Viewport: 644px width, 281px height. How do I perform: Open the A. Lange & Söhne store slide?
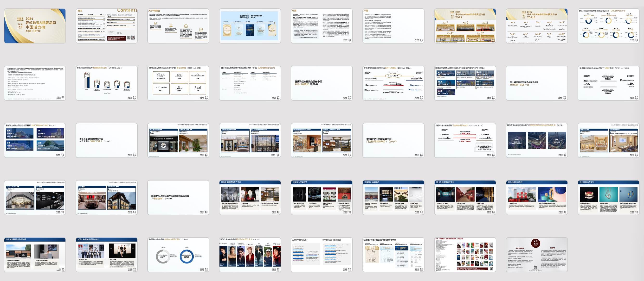point(178,140)
